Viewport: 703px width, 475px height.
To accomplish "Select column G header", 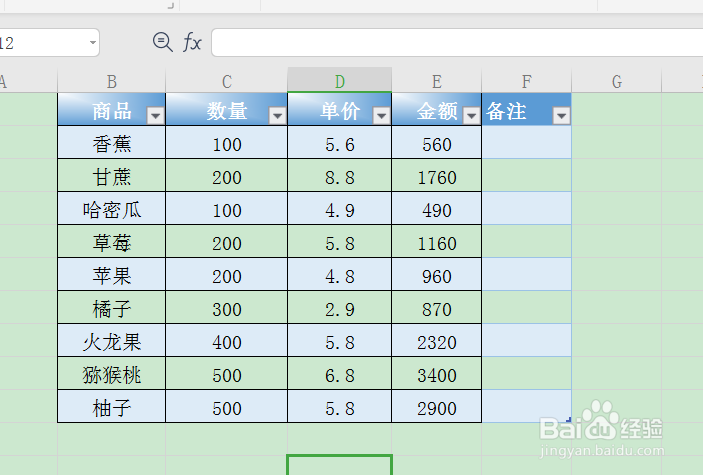I will 617,81.
